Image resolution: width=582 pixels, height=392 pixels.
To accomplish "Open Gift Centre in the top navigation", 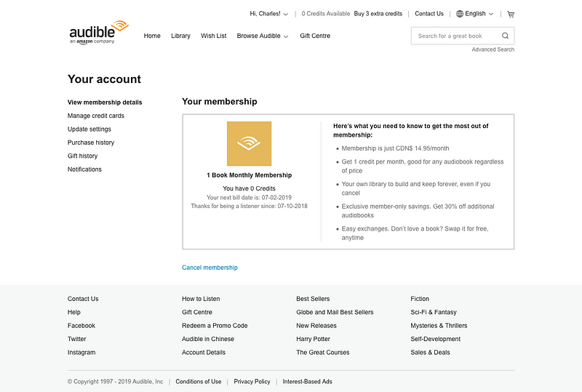I will [x=315, y=36].
